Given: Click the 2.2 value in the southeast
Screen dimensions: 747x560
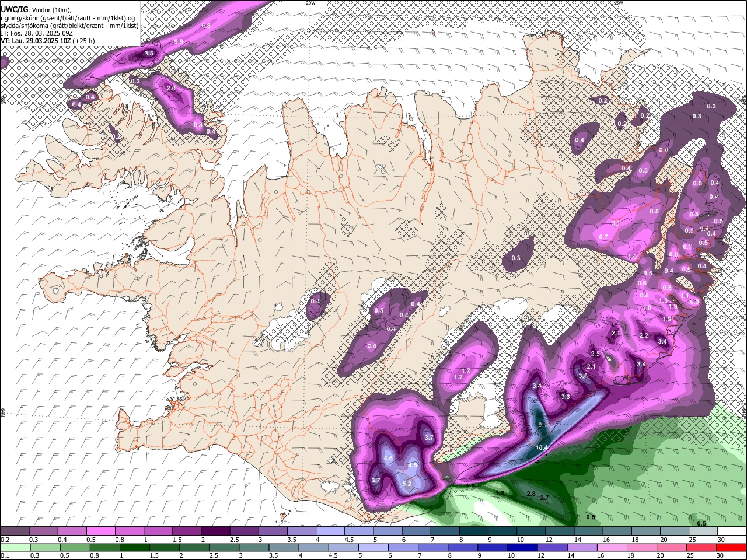Looking at the screenshot, I should click(x=644, y=335).
